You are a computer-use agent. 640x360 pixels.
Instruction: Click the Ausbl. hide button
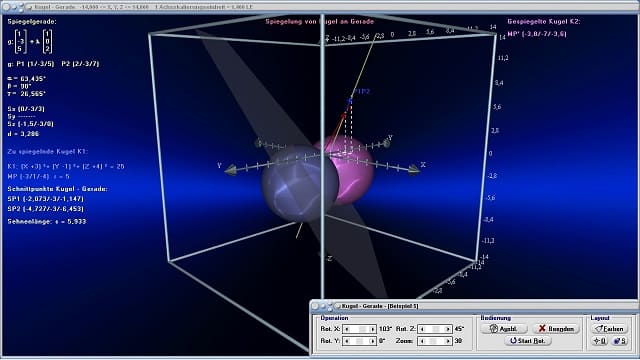point(503,329)
